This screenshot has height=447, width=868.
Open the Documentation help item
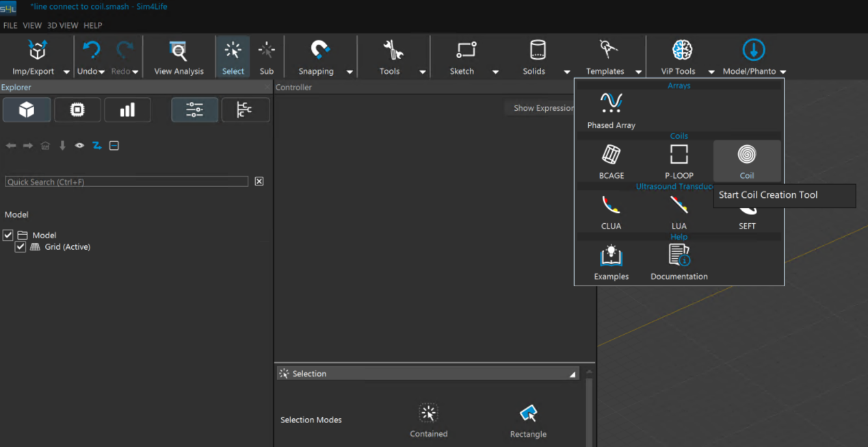coord(679,262)
